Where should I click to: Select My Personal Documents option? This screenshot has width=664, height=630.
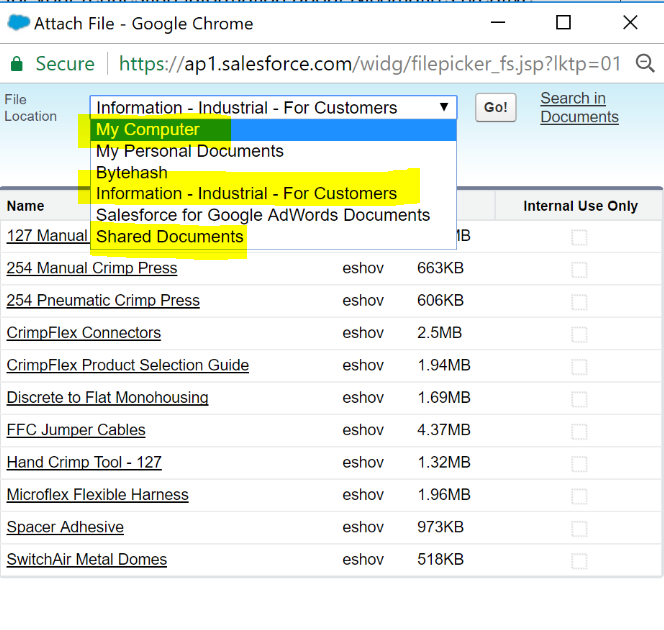coord(189,151)
